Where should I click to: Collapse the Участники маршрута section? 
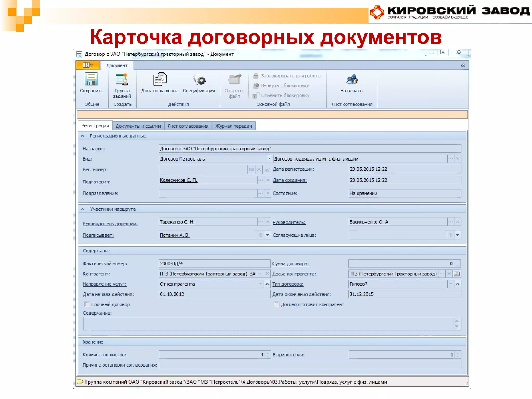(82, 209)
